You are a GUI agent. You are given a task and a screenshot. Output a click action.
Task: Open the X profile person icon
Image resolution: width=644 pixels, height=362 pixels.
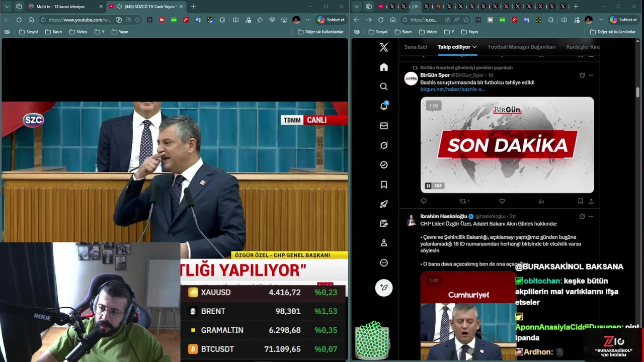point(384,243)
